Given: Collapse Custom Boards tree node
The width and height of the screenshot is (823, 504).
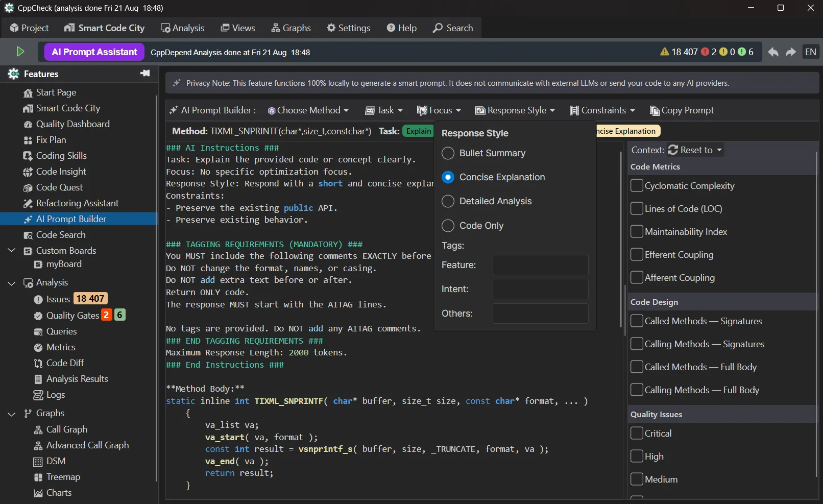Looking at the screenshot, I should click(x=12, y=251).
